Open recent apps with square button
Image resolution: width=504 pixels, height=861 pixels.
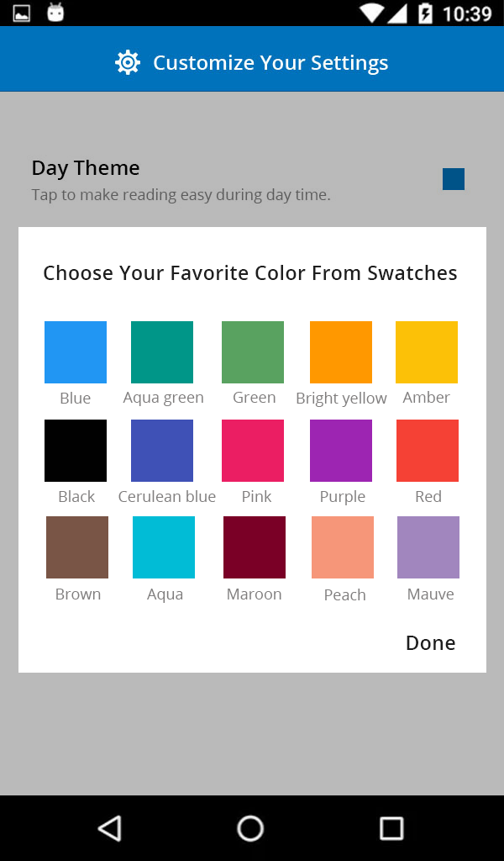pos(391,828)
